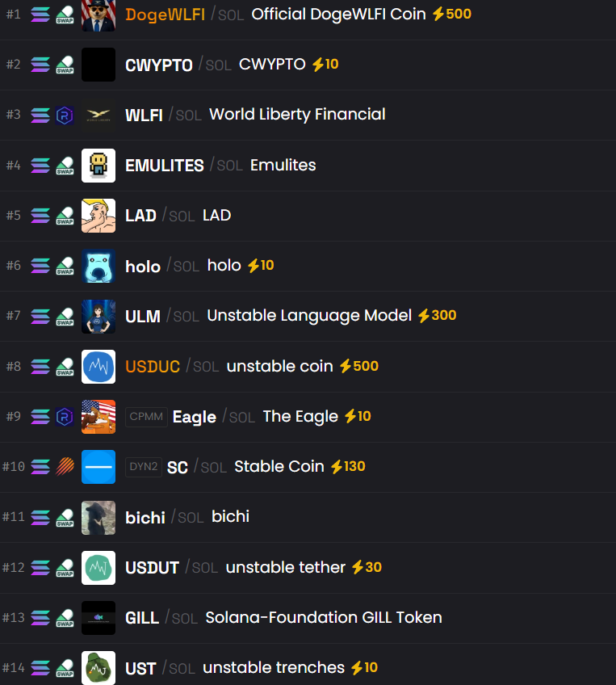Image resolution: width=616 pixels, height=685 pixels.
Task: Click the holo blue creature avatar
Action: tap(98, 266)
